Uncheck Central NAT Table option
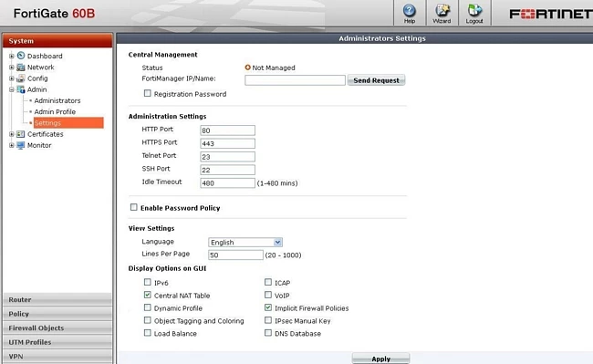The width and height of the screenshot is (593, 364). coord(148,295)
